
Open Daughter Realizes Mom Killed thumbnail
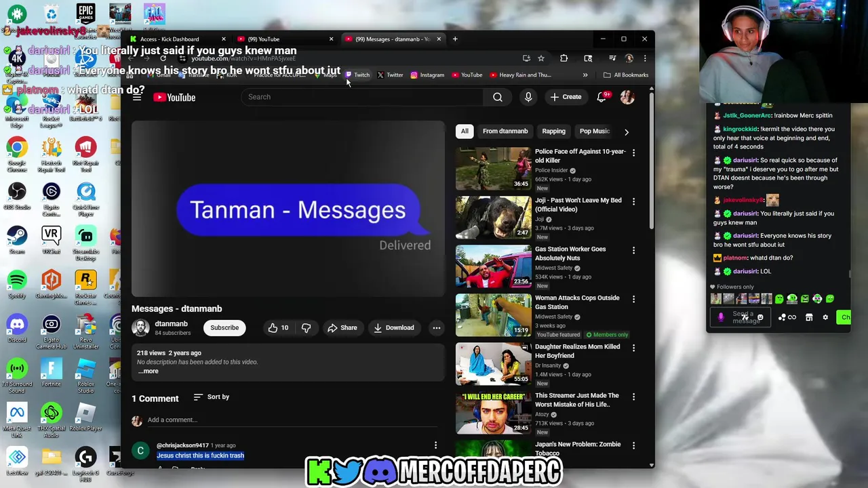tap(494, 365)
